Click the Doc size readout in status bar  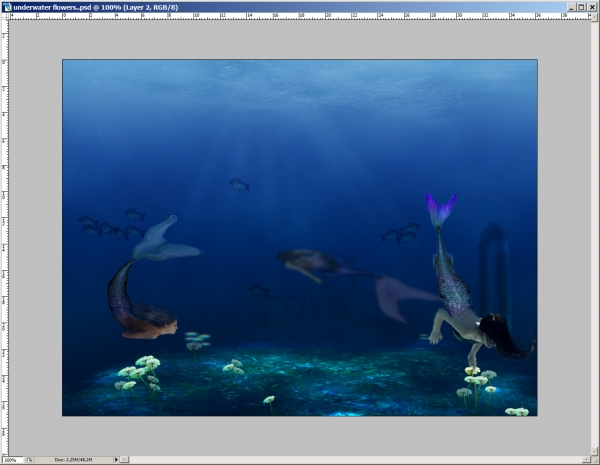click(x=73, y=460)
